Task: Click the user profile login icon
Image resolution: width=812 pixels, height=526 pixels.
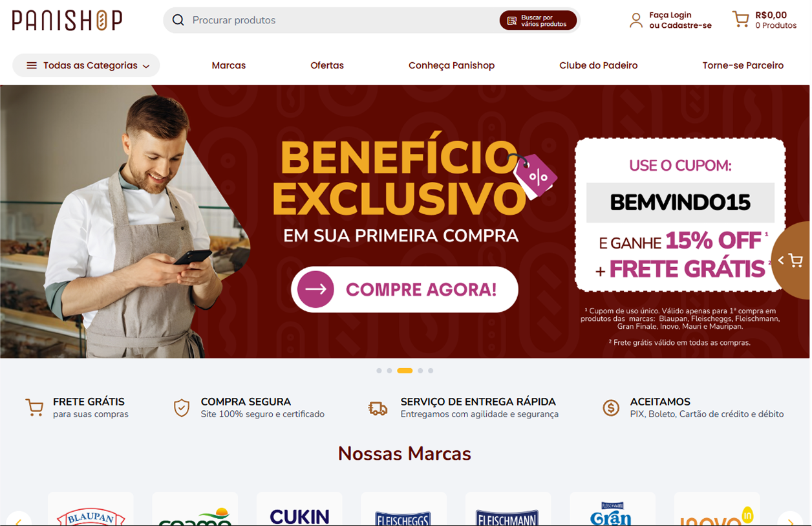Action: 637,20
